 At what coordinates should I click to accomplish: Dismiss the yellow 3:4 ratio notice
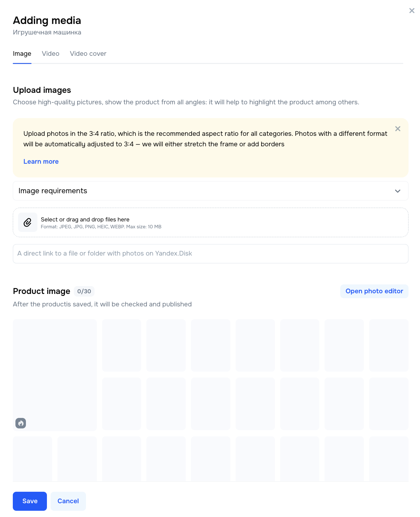coord(398,129)
